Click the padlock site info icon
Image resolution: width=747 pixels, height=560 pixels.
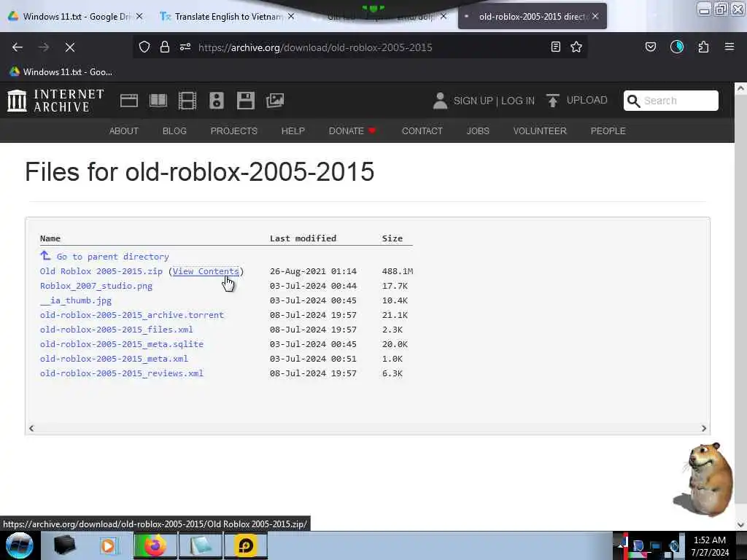coord(165,47)
